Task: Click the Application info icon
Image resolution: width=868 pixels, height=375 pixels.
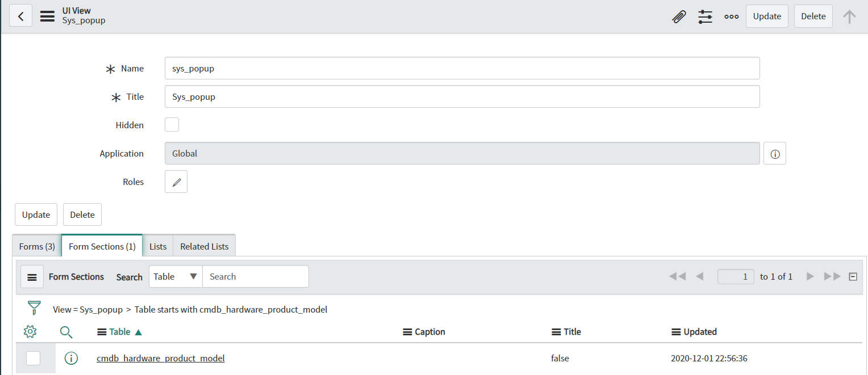Action: (x=775, y=154)
